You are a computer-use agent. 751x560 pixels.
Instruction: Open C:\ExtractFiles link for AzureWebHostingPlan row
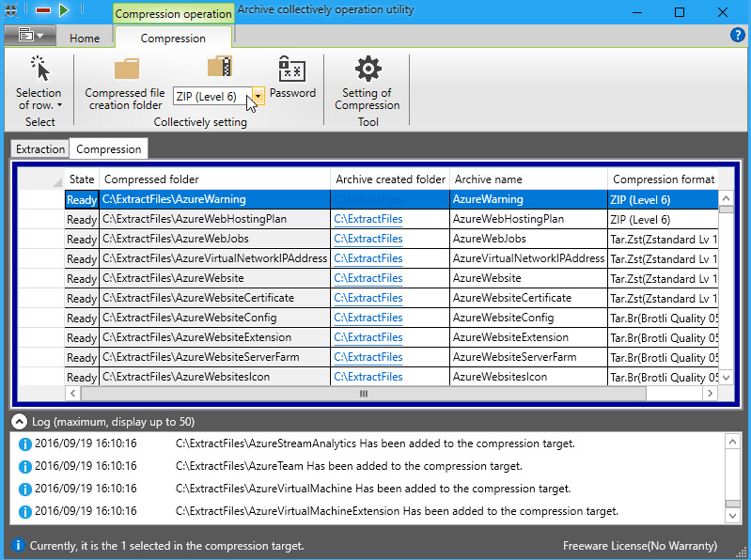click(x=368, y=219)
